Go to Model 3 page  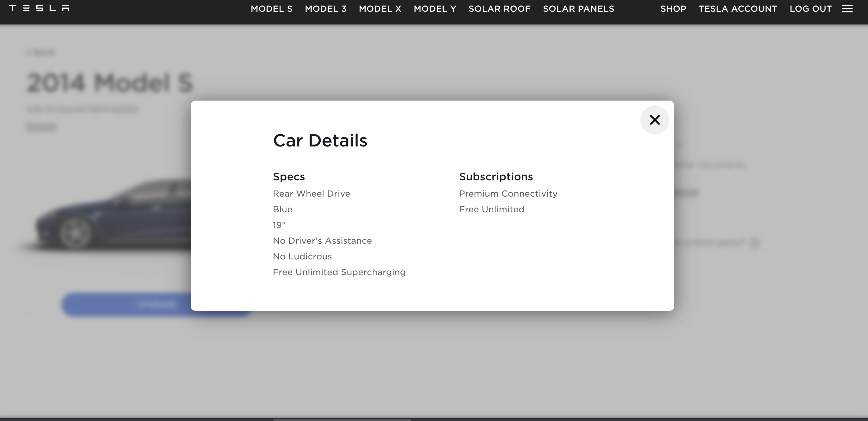325,9
